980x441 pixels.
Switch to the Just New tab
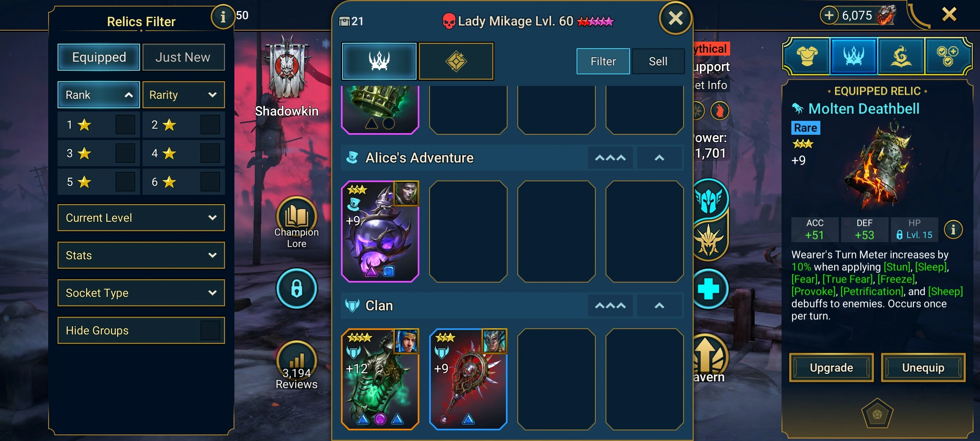(183, 57)
